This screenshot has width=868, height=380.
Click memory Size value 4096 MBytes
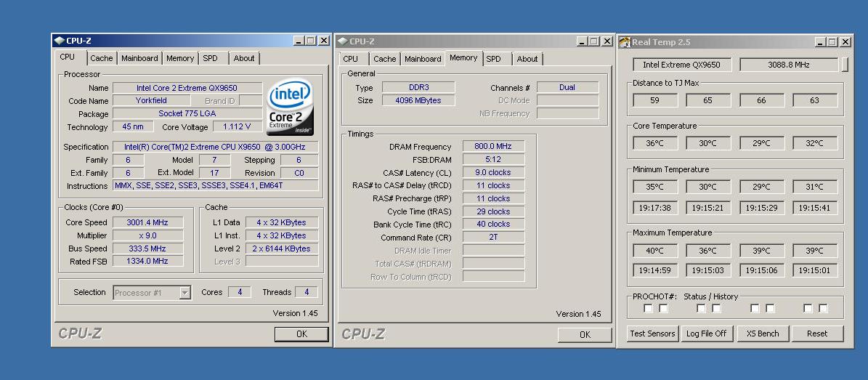pos(418,100)
